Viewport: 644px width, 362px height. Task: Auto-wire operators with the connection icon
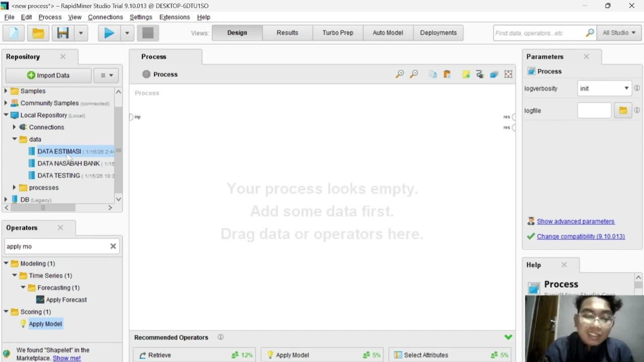[480, 74]
